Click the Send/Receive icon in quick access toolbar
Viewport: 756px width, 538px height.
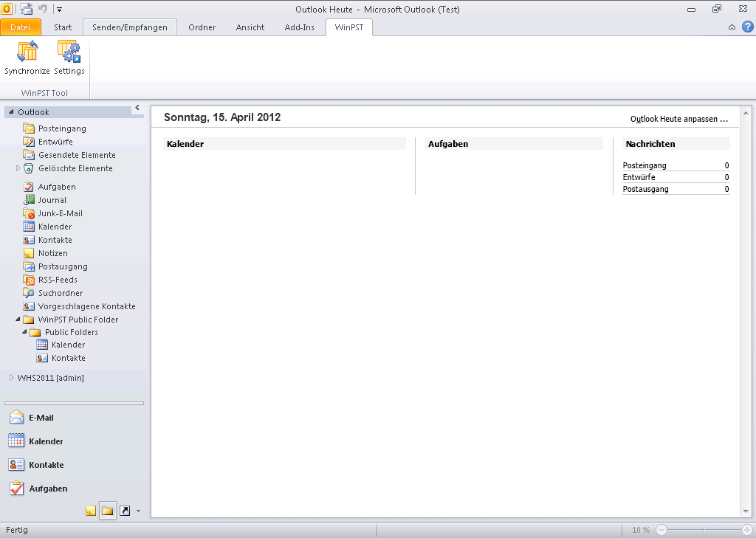[x=27, y=9]
